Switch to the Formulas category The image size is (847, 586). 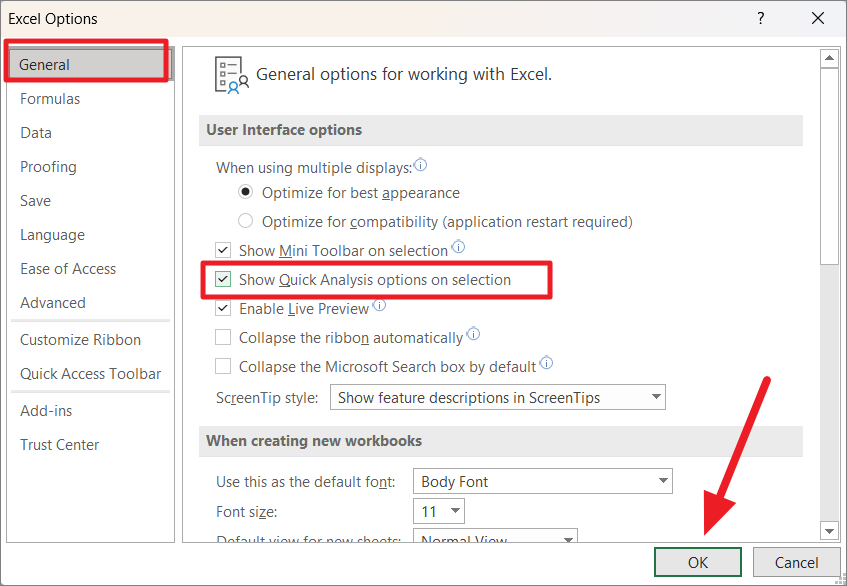click(52, 98)
